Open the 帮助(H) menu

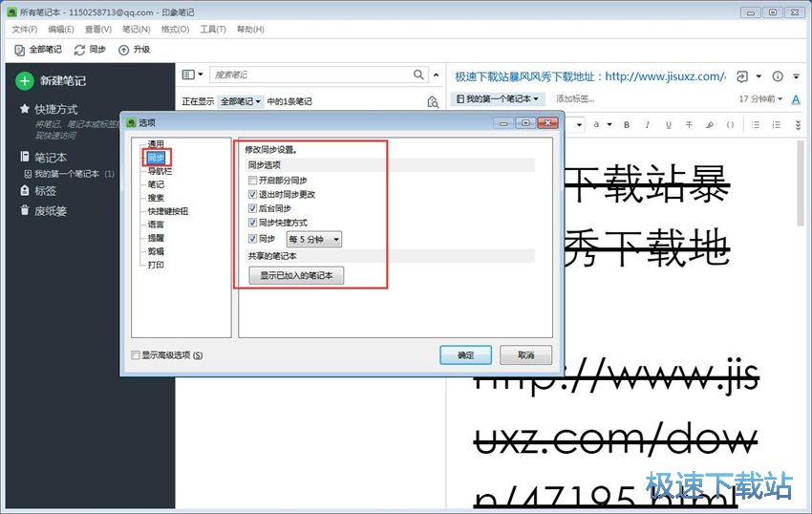250,29
